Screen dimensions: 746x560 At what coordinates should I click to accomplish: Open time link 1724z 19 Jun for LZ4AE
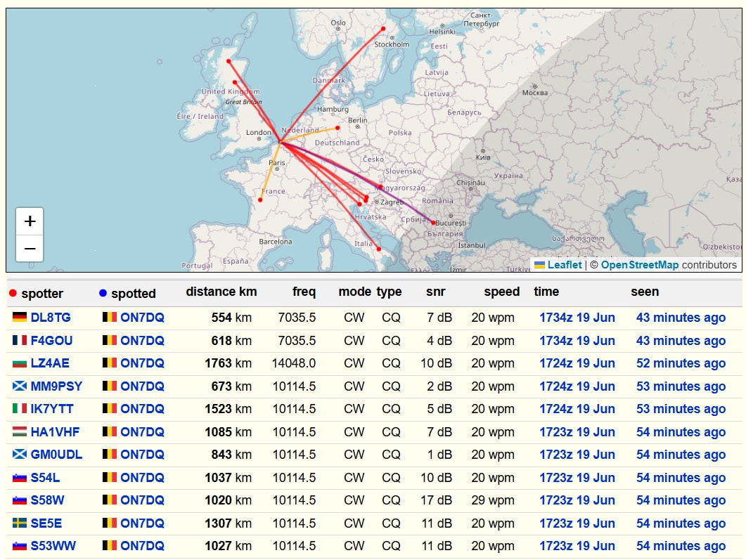click(x=577, y=363)
